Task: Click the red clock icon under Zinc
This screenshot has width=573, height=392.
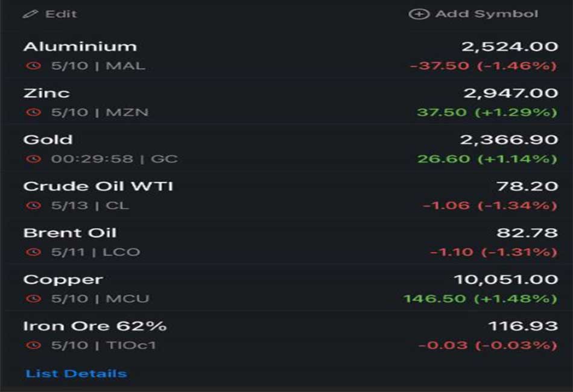Action: (x=33, y=112)
